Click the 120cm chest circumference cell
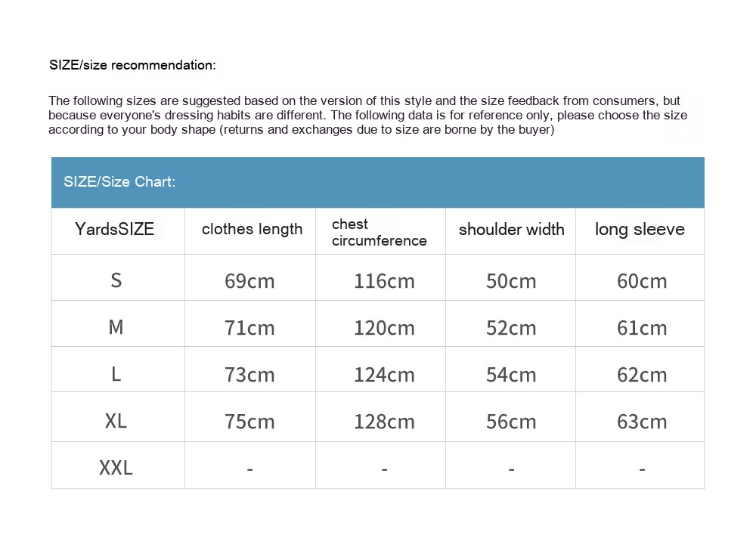The image size is (756, 535). pyautogui.click(x=384, y=328)
